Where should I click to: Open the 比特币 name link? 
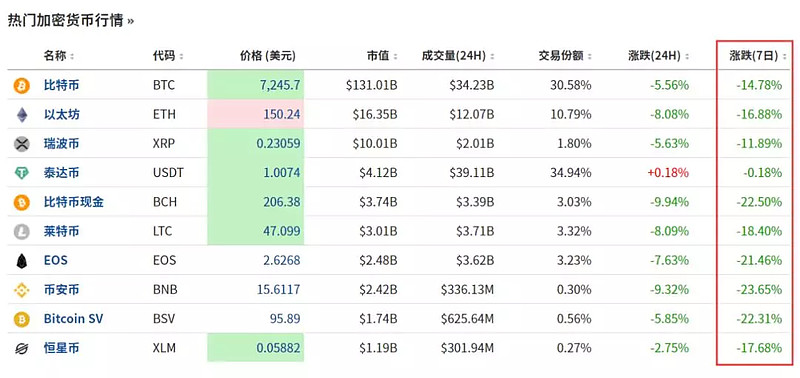coord(62,85)
